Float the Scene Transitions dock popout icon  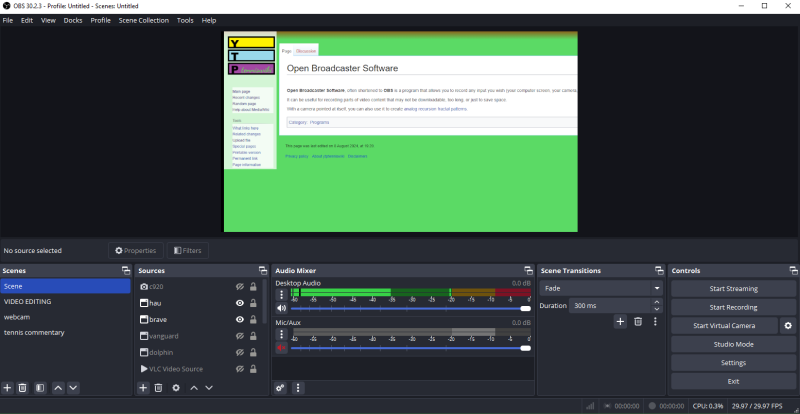[x=659, y=271]
